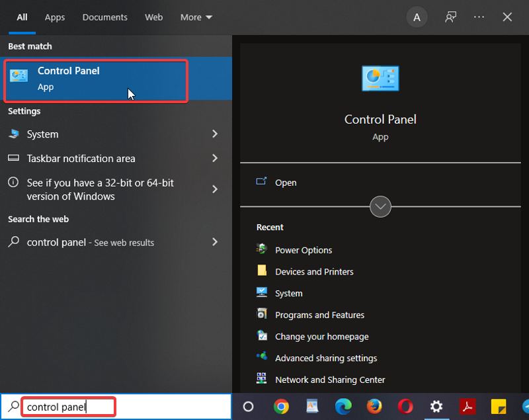The height and width of the screenshot is (420, 529).
Task: Open the Control Panel best match result
Action: click(x=116, y=79)
